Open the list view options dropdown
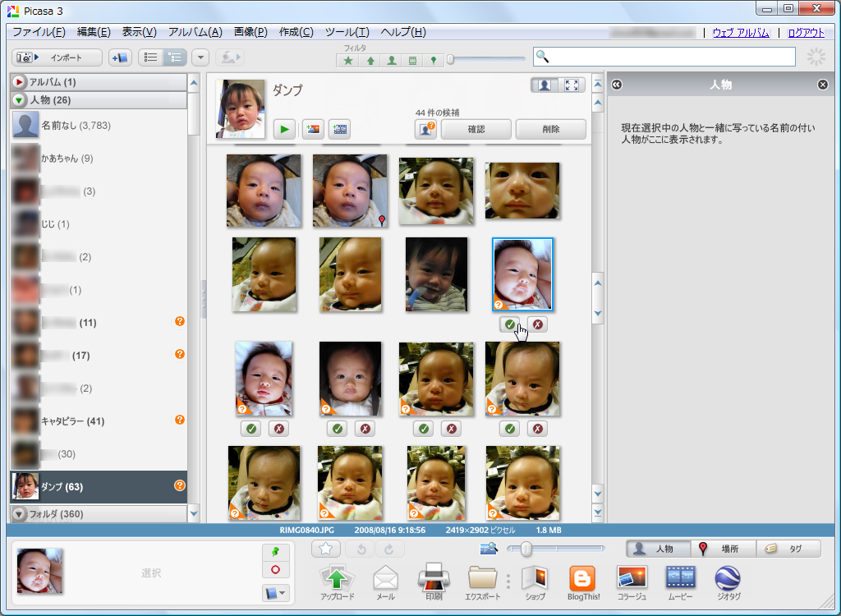 click(x=199, y=57)
